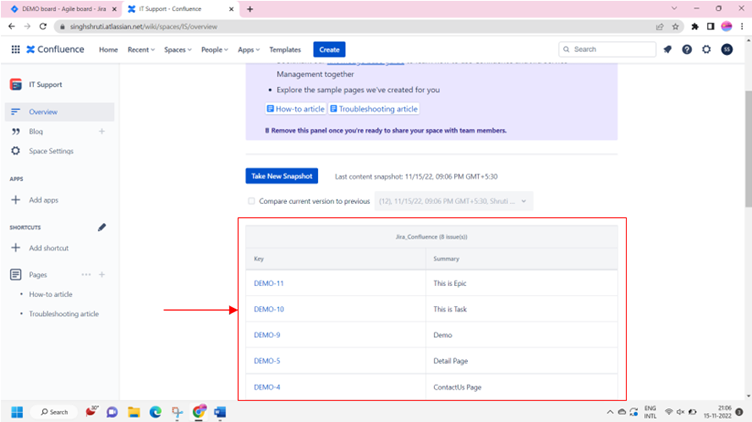
Task: Expand the Spaces menu
Action: pyautogui.click(x=177, y=49)
